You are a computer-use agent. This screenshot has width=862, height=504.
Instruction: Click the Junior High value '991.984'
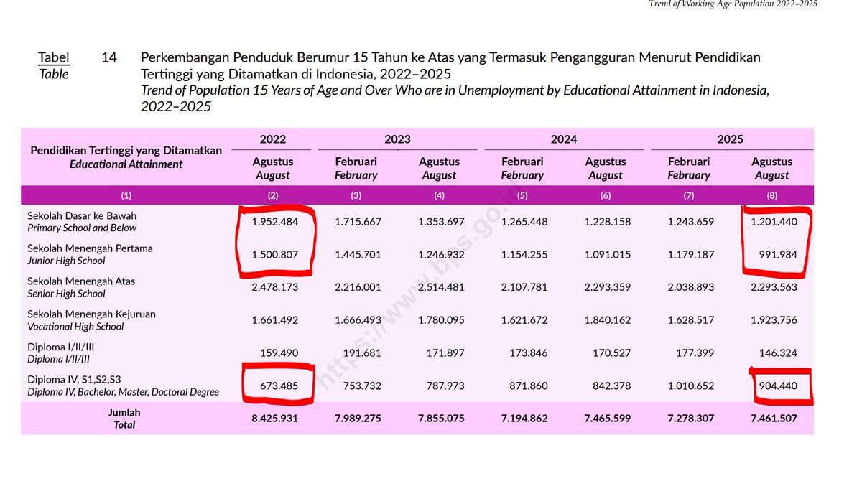coord(779,254)
